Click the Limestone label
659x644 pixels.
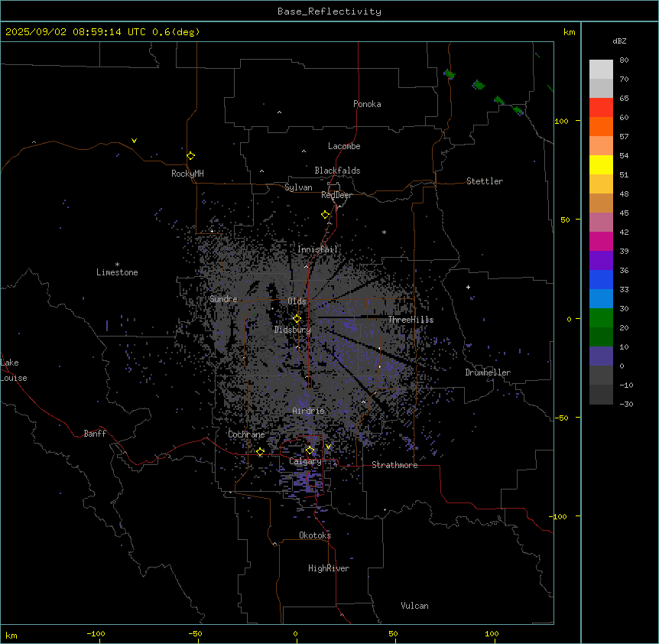[117, 272]
